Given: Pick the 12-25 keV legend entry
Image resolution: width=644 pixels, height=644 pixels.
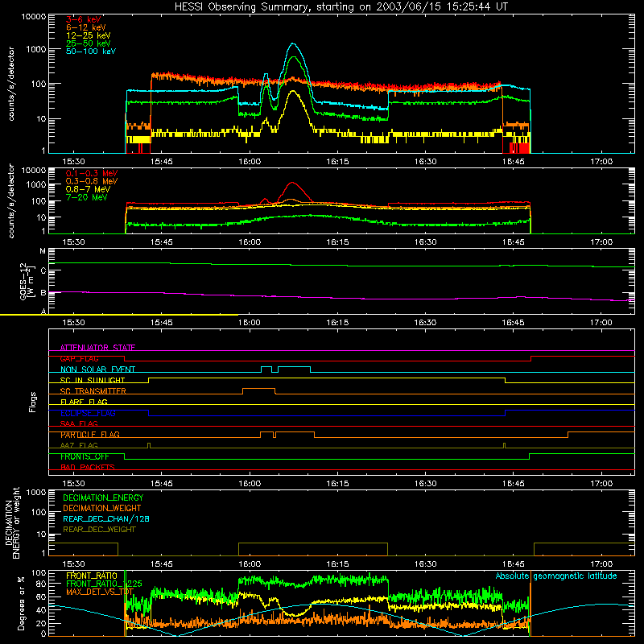Looking at the screenshot, I should pyautogui.click(x=88, y=35).
